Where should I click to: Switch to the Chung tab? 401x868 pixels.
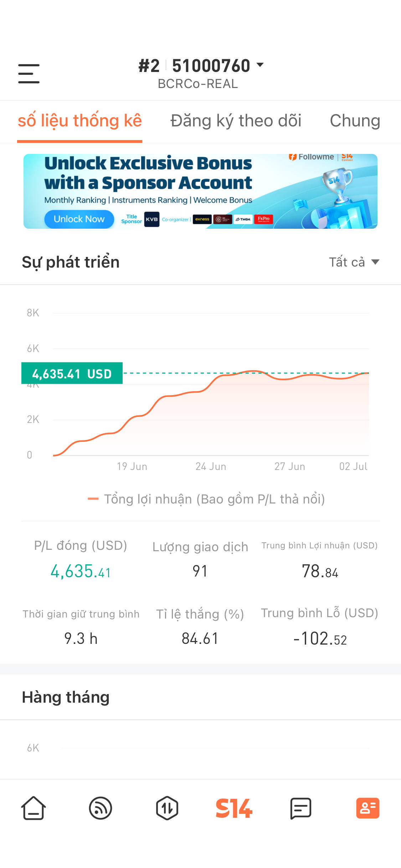(x=355, y=120)
